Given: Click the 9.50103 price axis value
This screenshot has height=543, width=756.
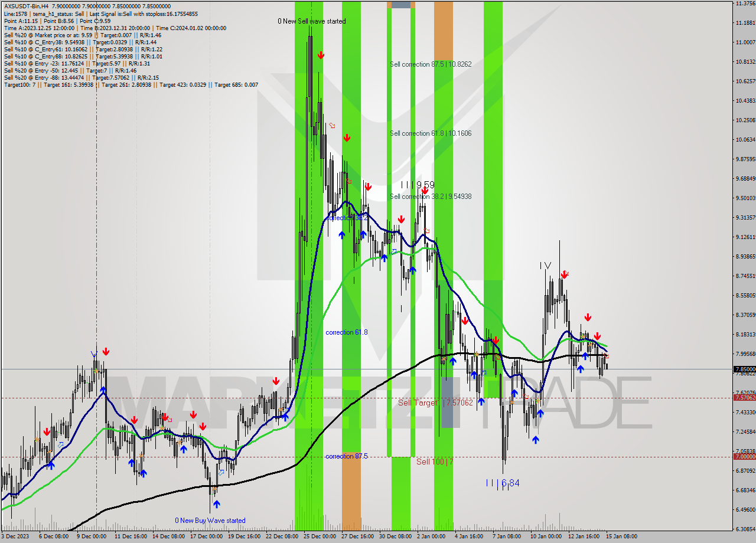Looking at the screenshot, I should click(745, 198).
